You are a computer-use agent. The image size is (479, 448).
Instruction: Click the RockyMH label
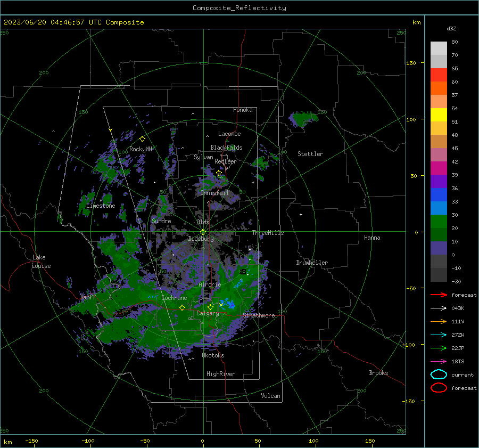point(141,149)
